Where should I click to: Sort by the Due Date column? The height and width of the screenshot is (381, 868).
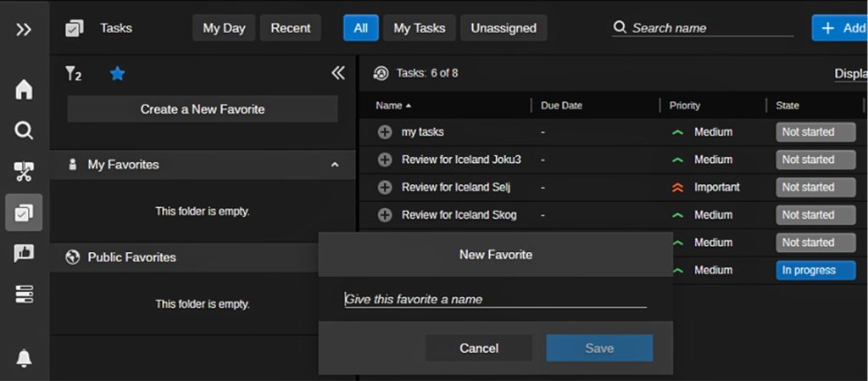561,105
